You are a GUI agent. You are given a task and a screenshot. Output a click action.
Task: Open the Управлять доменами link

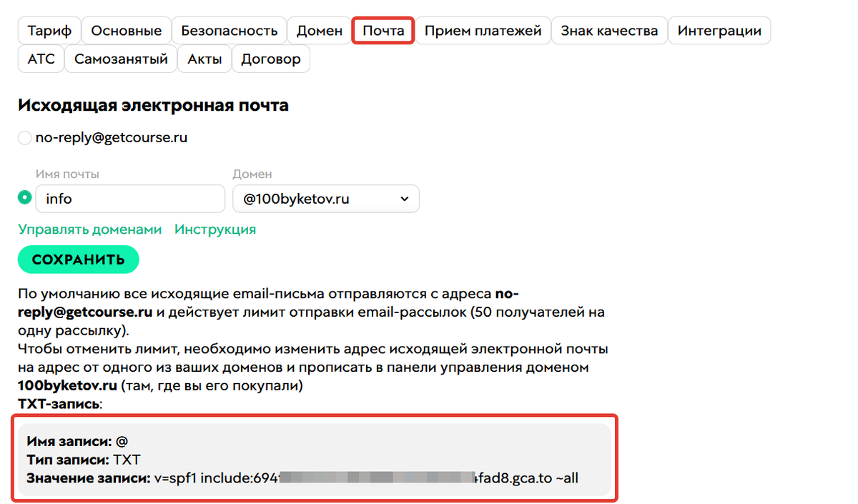[90, 229]
